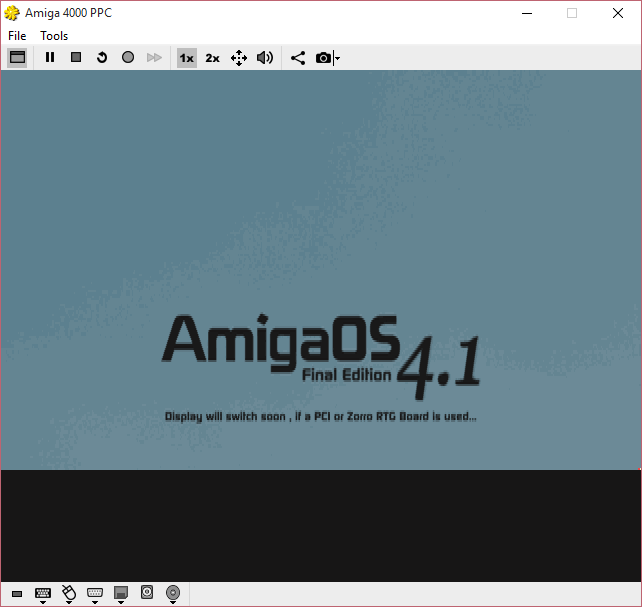
Task: Open the joystick port dropdown arrow
Action: (x=95, y=602)
